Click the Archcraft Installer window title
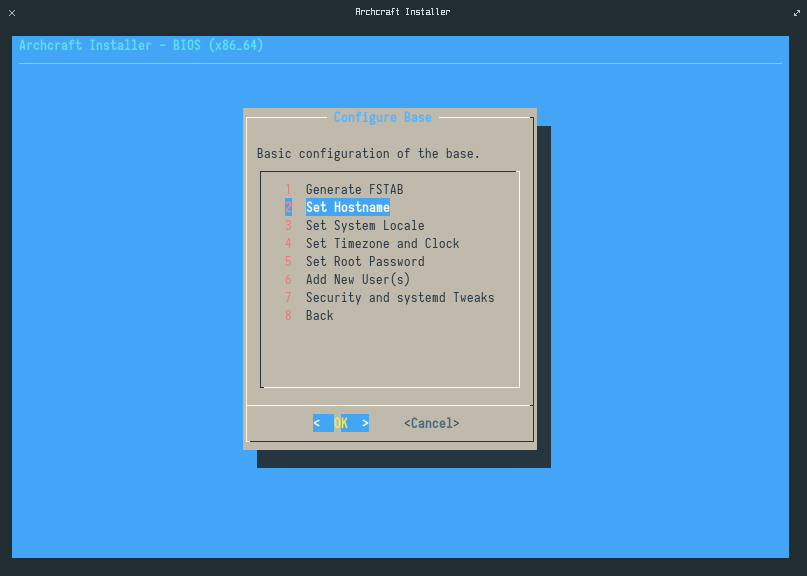 (x=403, y=12)
